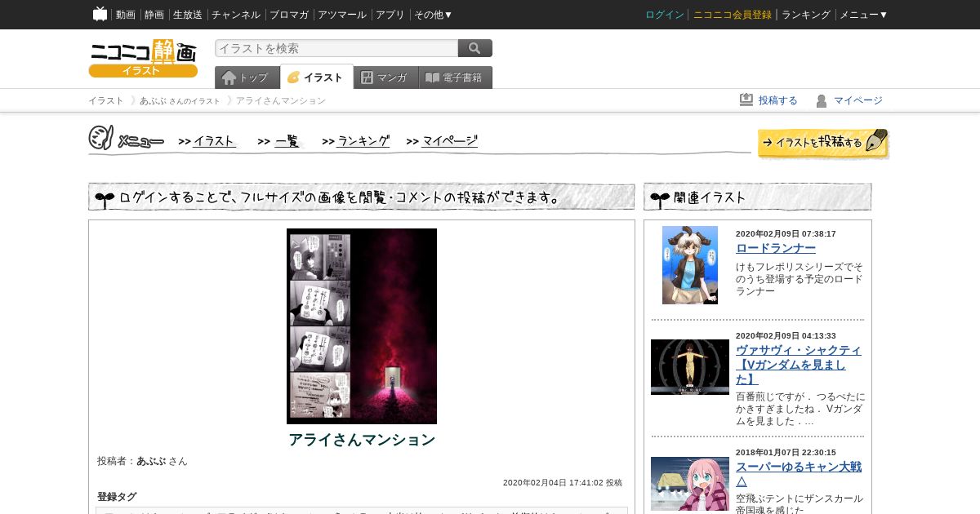The height and width of the screenshot is (514, 980).
Task: Open チャンネル in top bar
Action: [x=236, y=15]
